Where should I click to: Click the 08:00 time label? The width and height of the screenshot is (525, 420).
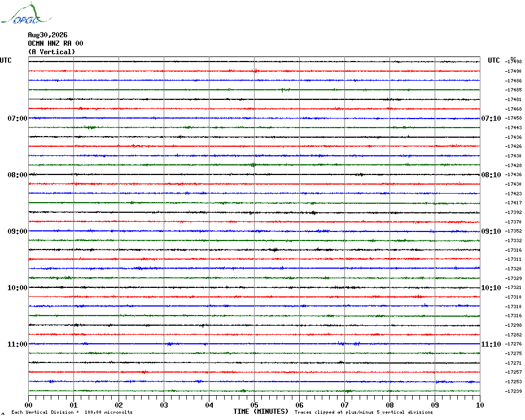(x=17, y=175)
